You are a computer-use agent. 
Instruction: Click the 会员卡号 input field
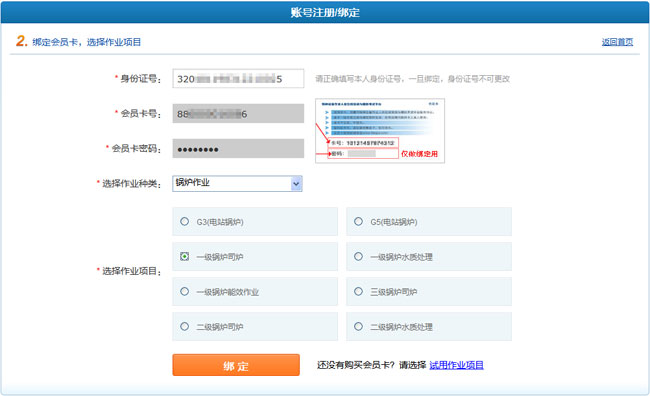[238, 114]
